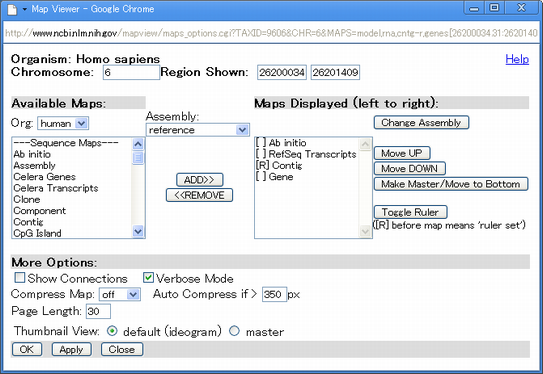Click the browser address bar URL
Viewport: 543px width, 374px height.
click(x=271, y=33)
